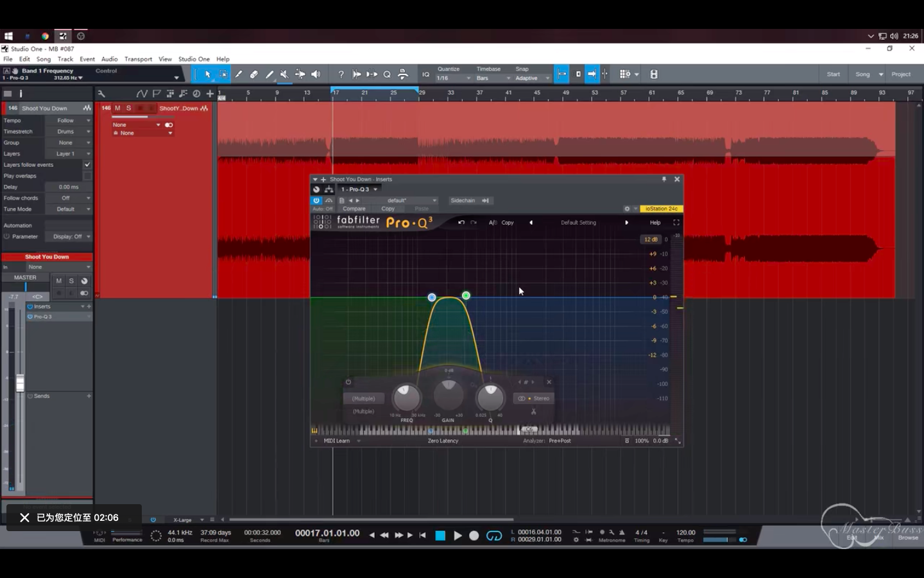This screenshot has width=924, height=578.
Task: Pin the Pro-Q 3 insert window
Action: pyautogui.click(x=664, y=179)
